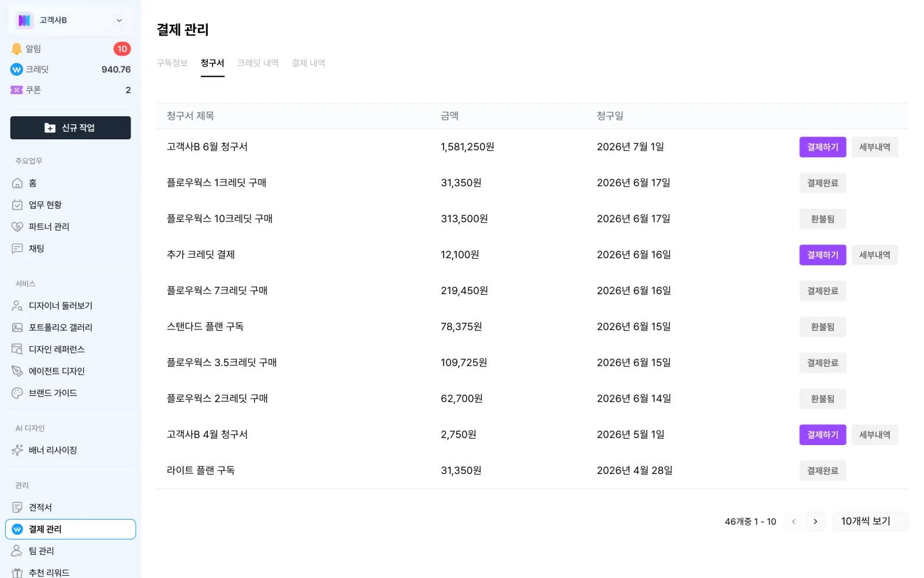Pay the 추가 크레딧 결제 invoice

(x=822, y=255)
